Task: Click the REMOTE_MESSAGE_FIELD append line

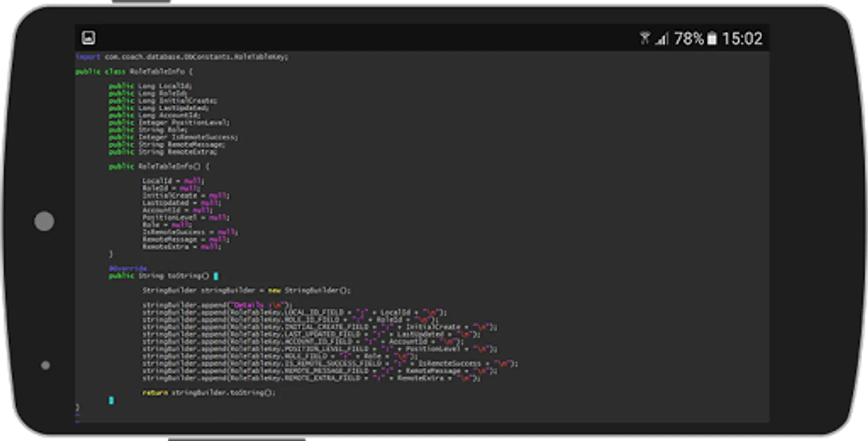Action: 319,371
